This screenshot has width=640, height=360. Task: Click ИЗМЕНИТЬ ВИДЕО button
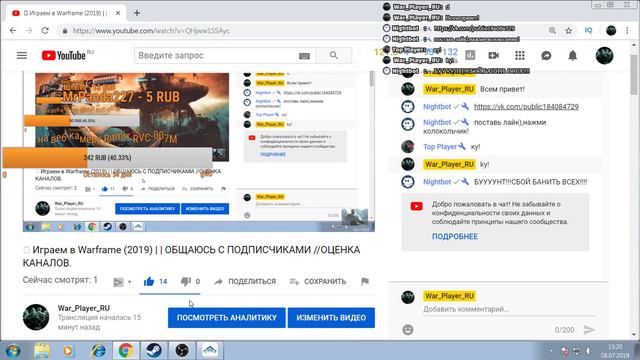[331, 318]
